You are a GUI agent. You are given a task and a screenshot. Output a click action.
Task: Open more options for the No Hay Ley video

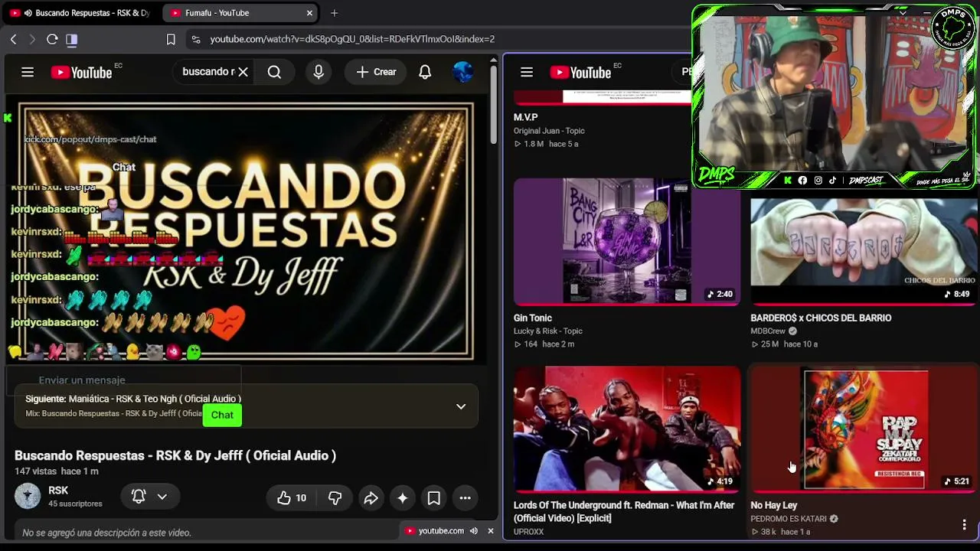pyautogui.click(x=964, y=524)
